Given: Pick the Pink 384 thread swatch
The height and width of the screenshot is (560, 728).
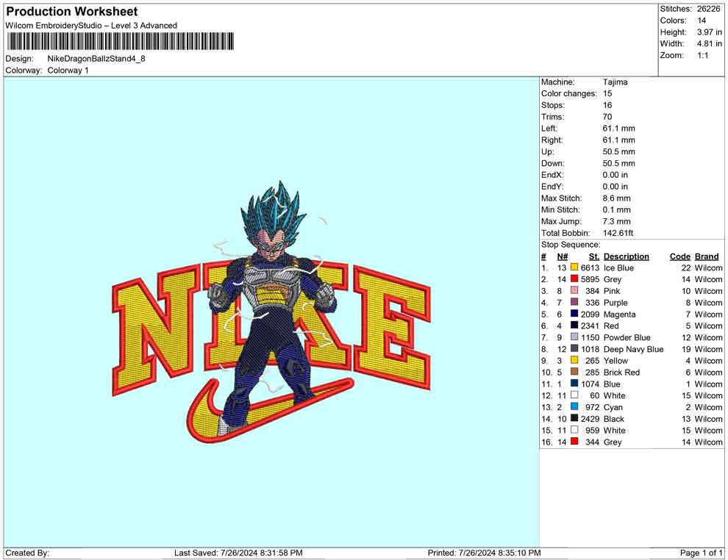Looking at the screenshot, I should tap(574, 290).
